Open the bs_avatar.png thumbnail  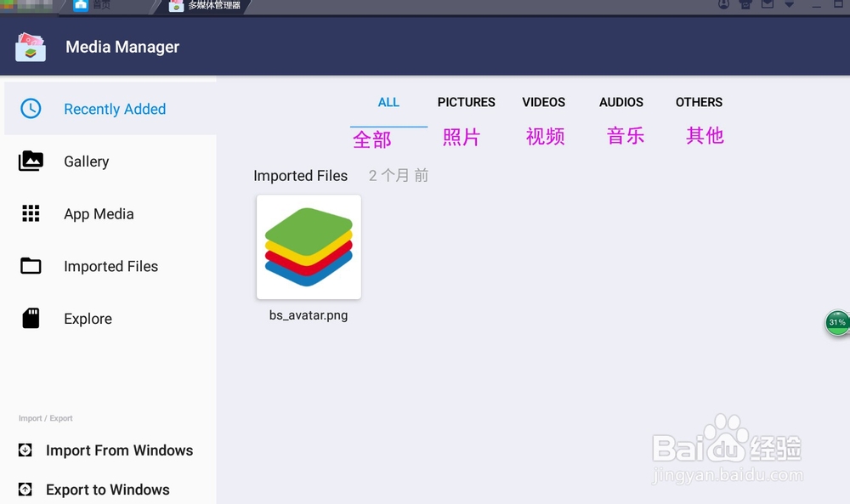[308, 247]
